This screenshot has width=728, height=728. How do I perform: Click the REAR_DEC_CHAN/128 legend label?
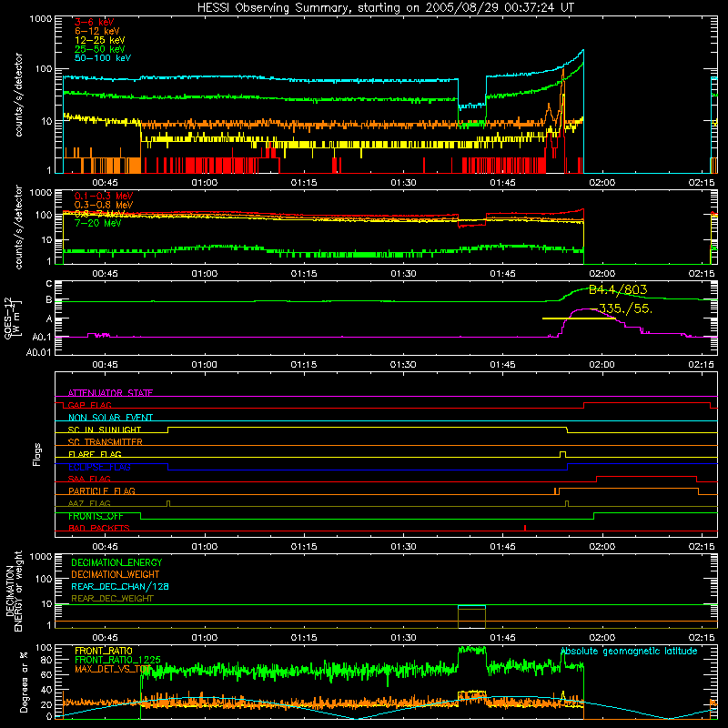pos(120,586)
